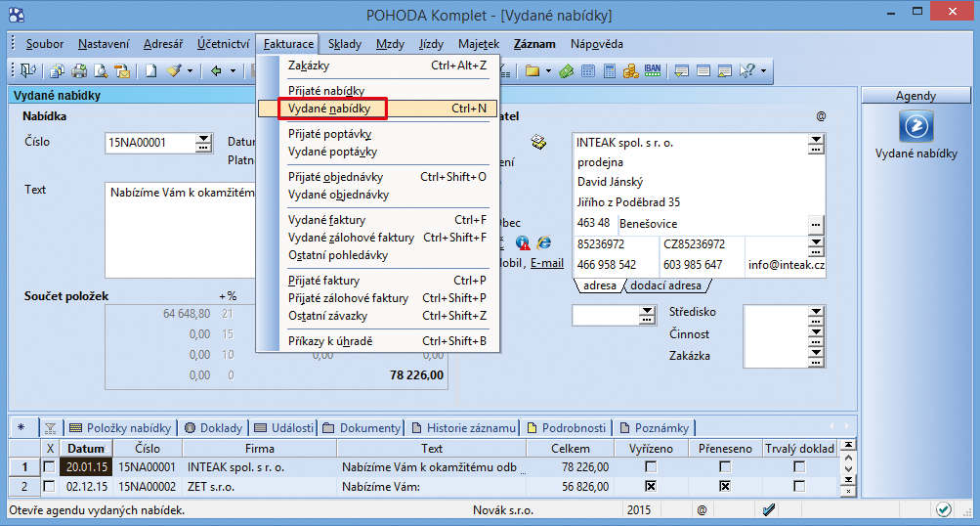Click the yellow folder toolbar icon
This screenshot has width=980, height=526.
pyautogui.click(x=533, y=70)
